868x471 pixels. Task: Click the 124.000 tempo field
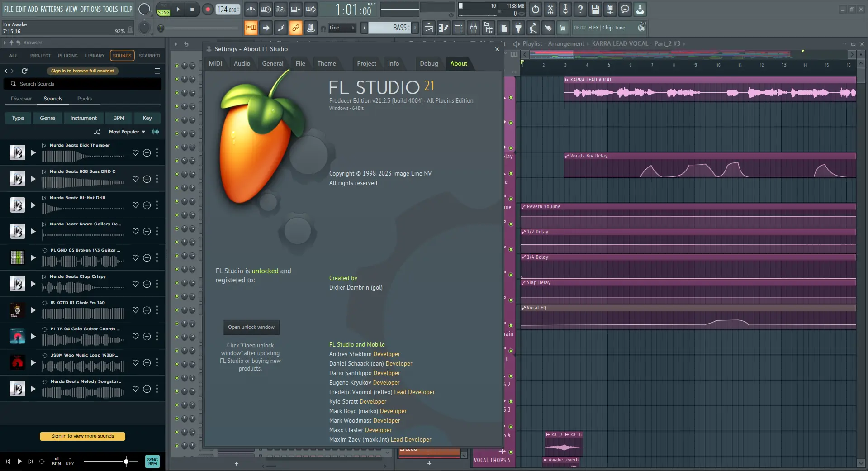coord(228,9)
